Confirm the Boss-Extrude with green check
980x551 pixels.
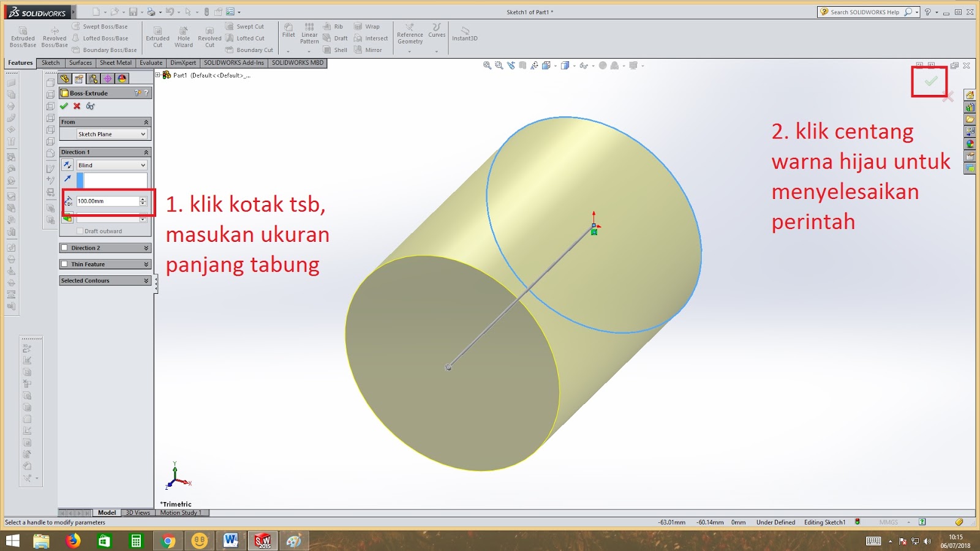[x=65, y=105]
